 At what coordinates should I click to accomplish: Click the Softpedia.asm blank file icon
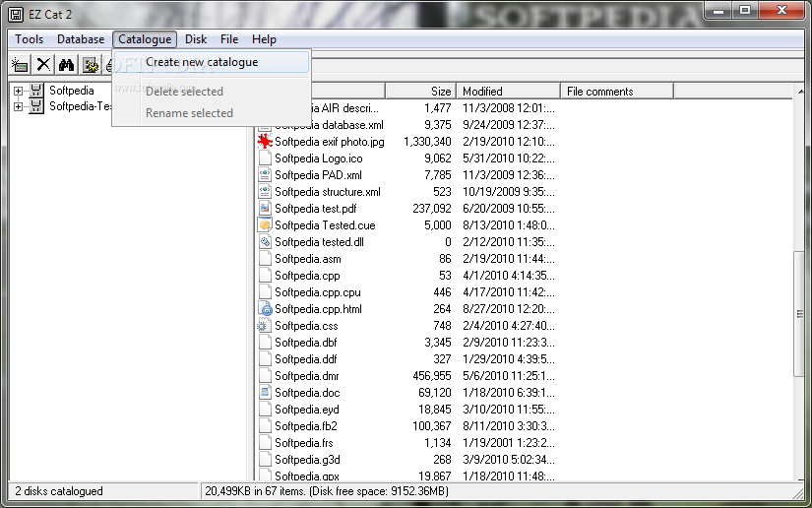pyautogui.click(x=265, y=258)
